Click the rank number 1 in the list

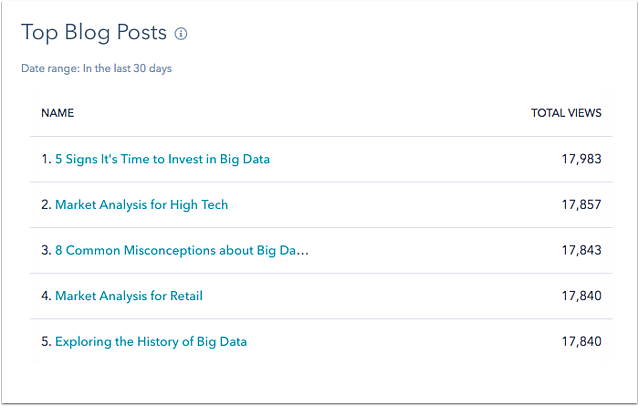[x=46, y=159]
